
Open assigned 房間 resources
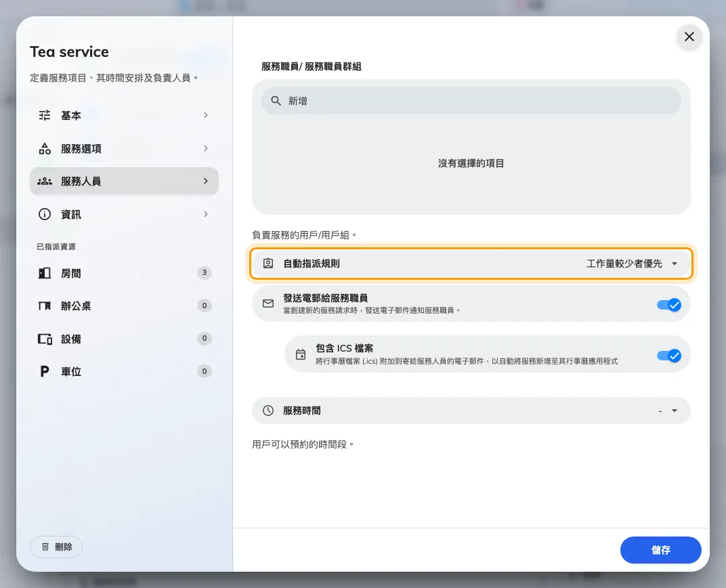coord(124,273)
